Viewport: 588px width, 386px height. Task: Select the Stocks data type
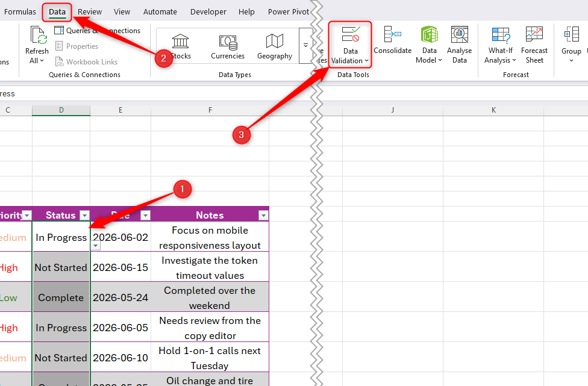click(180, 46)
